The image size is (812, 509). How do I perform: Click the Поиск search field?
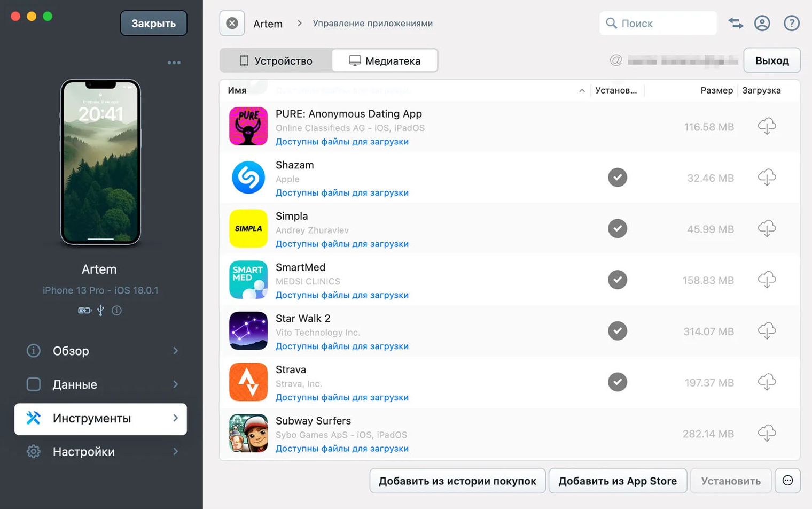[658, 23]
